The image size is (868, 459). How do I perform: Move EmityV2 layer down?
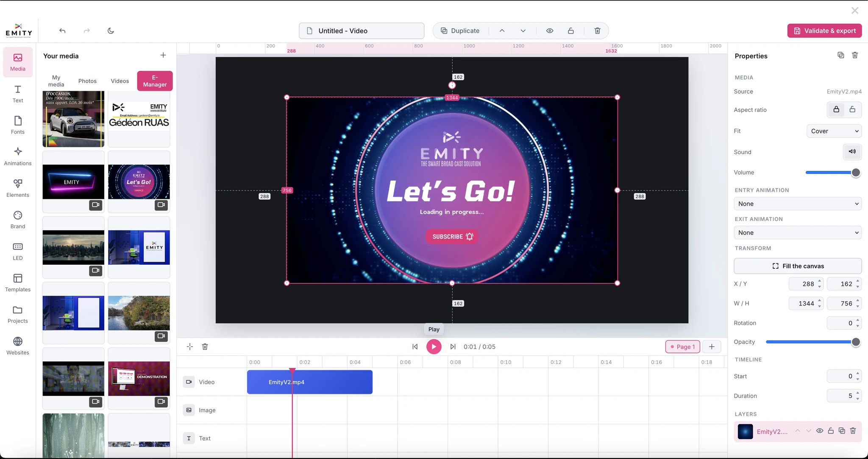pos(808,431)
